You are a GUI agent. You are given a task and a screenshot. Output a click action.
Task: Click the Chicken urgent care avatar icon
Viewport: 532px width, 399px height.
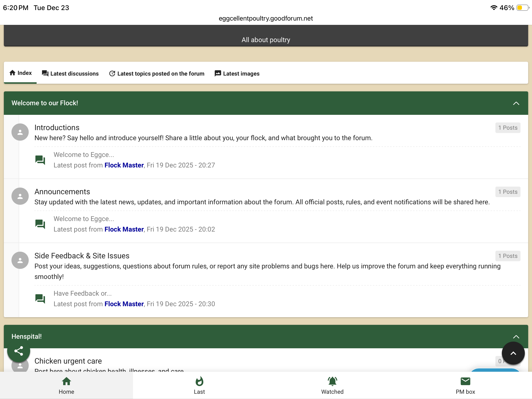tap(20, 366)
